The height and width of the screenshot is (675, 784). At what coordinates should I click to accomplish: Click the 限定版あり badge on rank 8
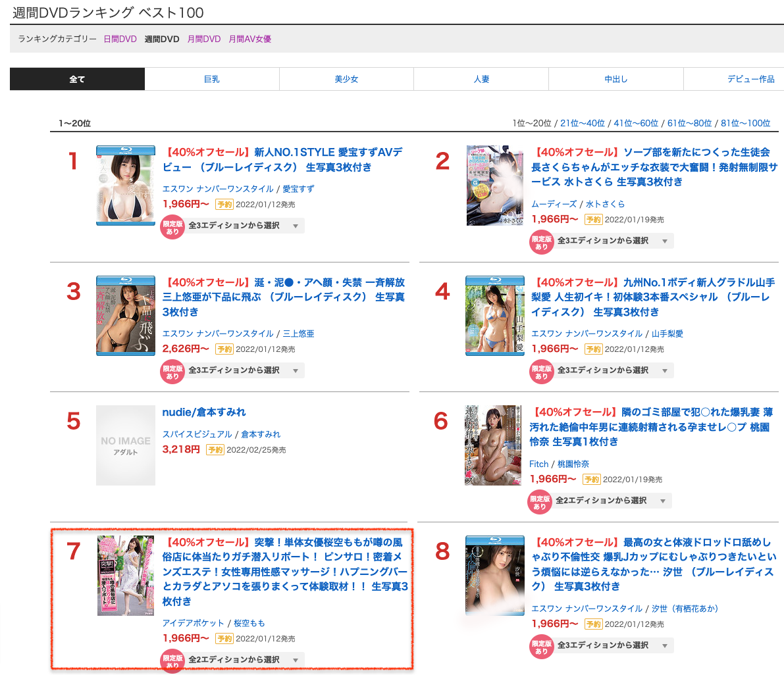pyautogui.click(x=542, y=647)
